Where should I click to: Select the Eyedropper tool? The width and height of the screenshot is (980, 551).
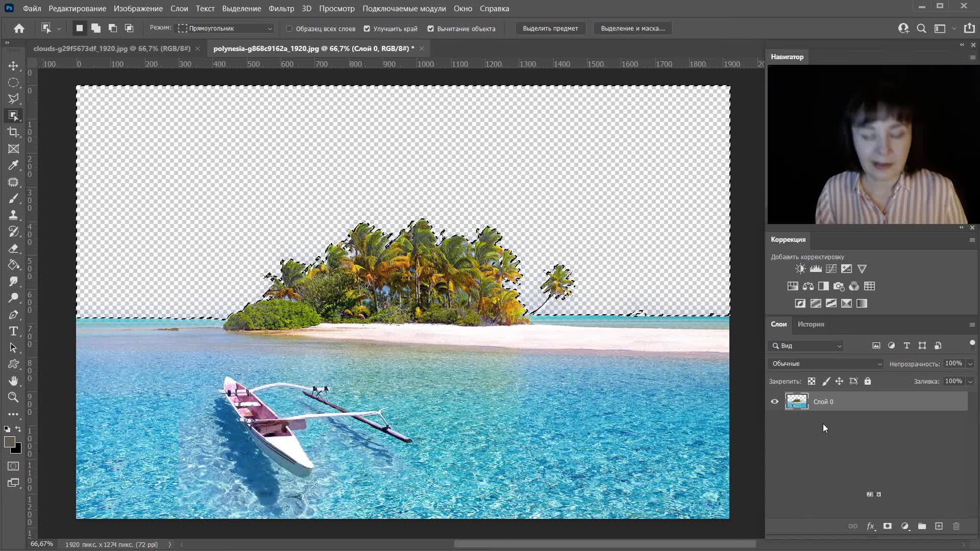coord(14,165)
